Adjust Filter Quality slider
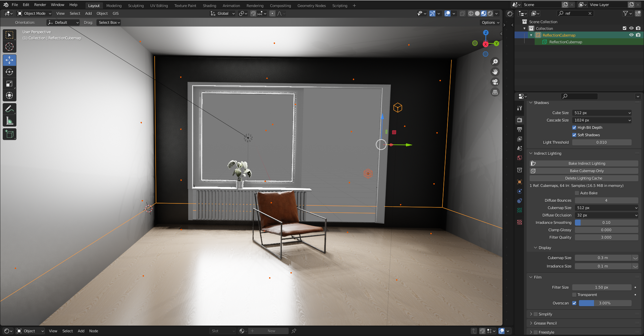Viewport: 644px width, 336px height. [x=607, y=237]
